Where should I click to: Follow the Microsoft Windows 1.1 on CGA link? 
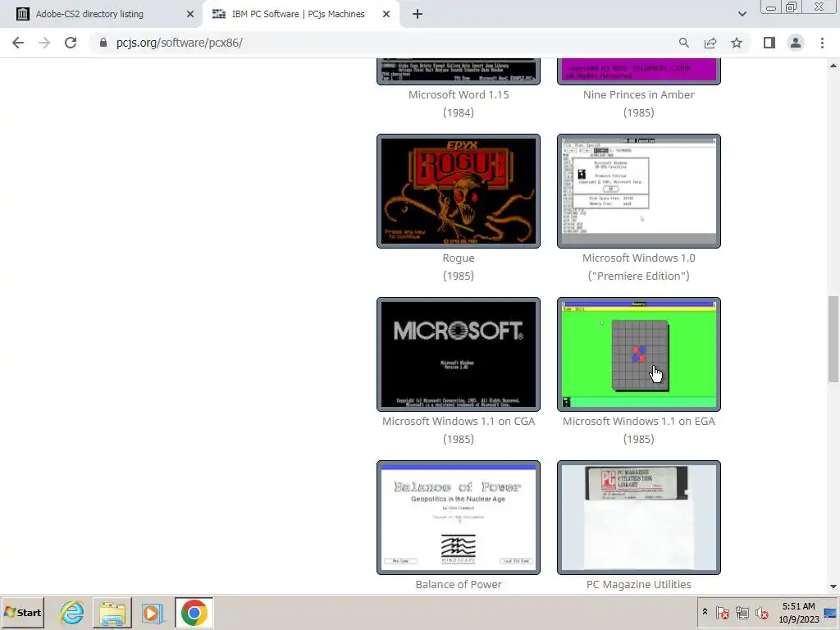pyautogui.click(x=459, y=422)
